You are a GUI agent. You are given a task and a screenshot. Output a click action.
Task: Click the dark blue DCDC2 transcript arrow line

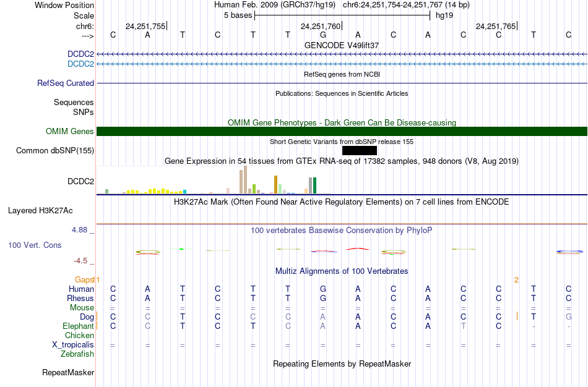(x=342, y=54)
